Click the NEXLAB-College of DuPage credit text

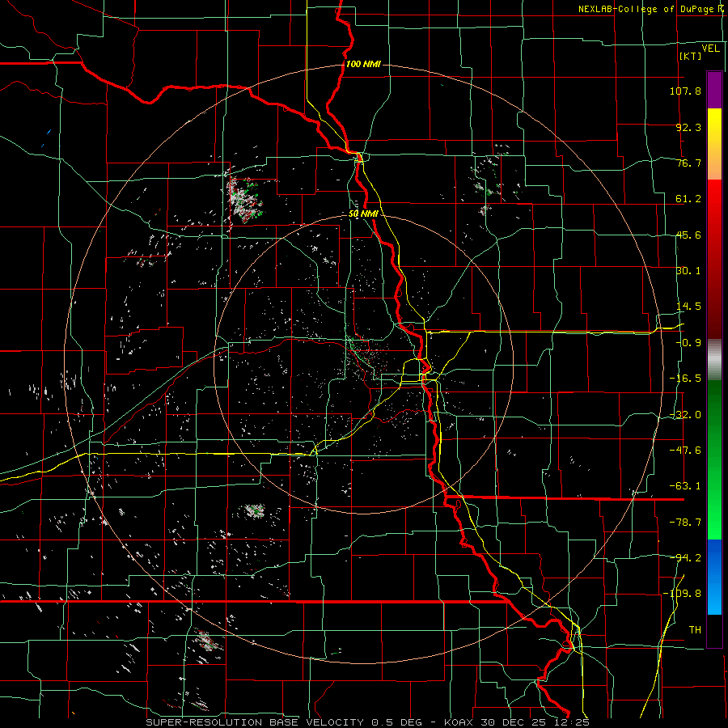pos(649,9)
